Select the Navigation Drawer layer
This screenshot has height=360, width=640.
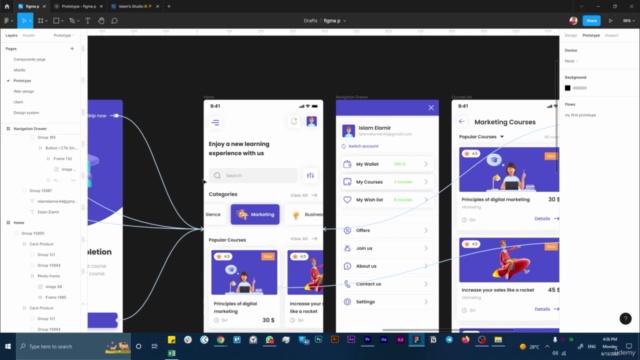30,129
